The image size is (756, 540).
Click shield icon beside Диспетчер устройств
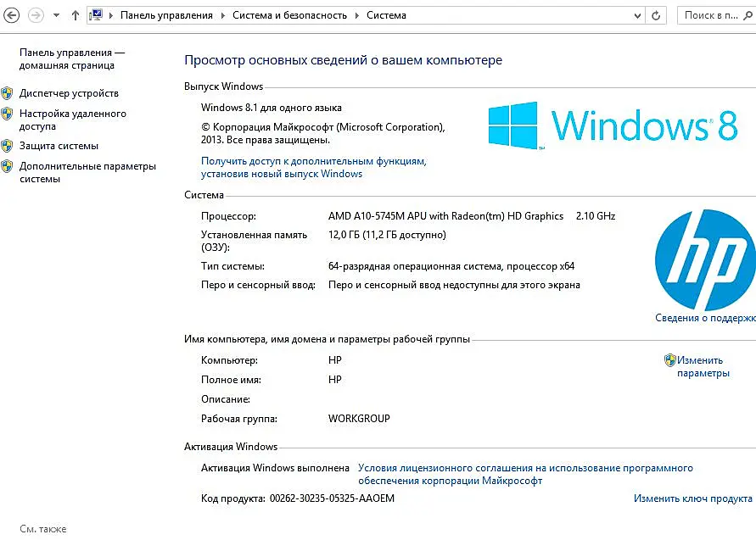click(7, 93)
